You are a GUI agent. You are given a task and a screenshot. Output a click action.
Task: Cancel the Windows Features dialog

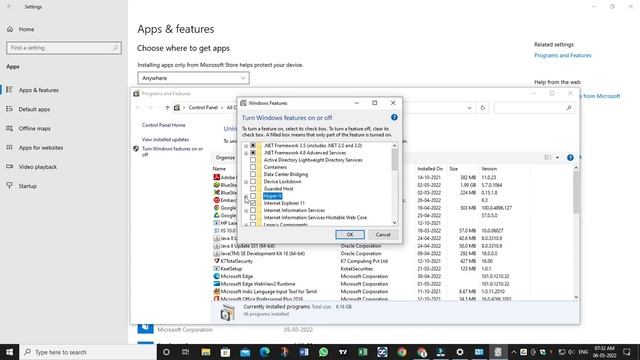click(383, 235)
